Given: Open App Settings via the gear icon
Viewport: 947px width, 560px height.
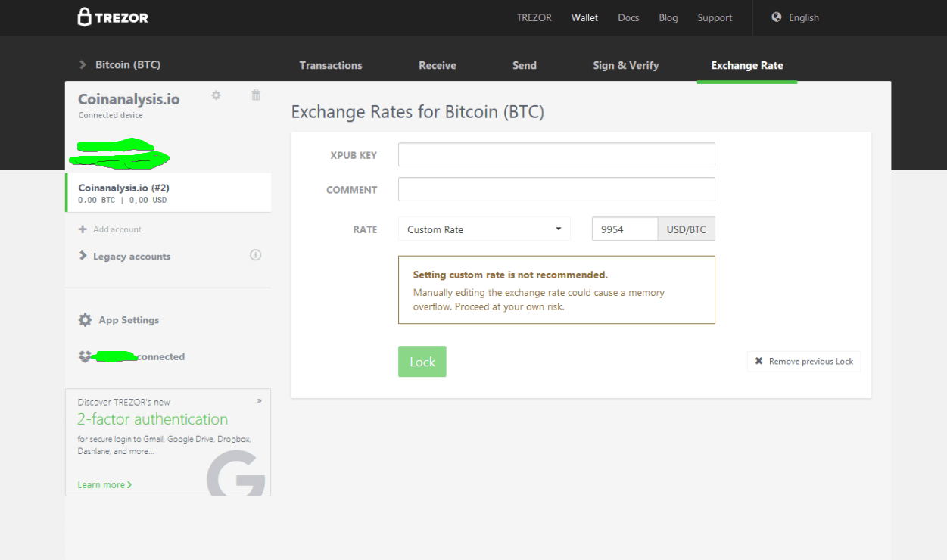Looking at the screenshot, I should tap(85, 319).
